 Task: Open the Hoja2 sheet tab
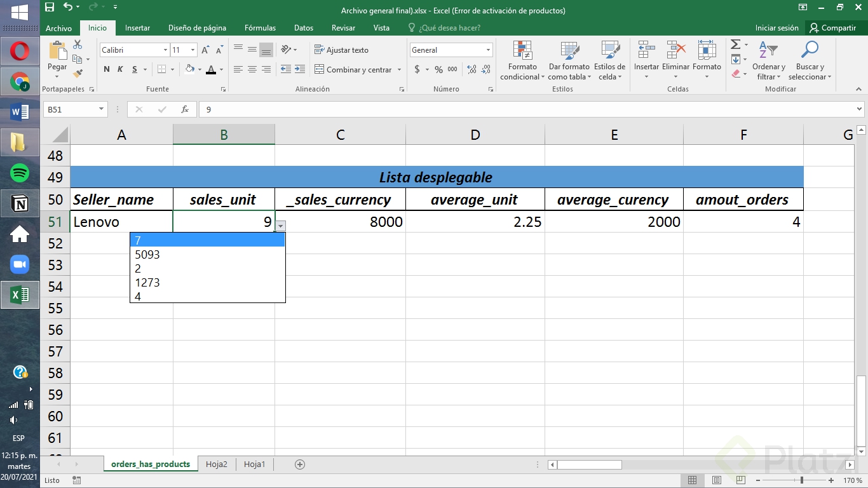(217, 464)
